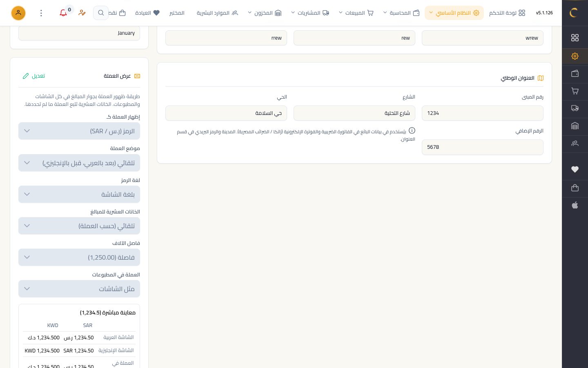The image size is (588, 368).
Task: Click the 'wrew' text field
Action: 483,38
